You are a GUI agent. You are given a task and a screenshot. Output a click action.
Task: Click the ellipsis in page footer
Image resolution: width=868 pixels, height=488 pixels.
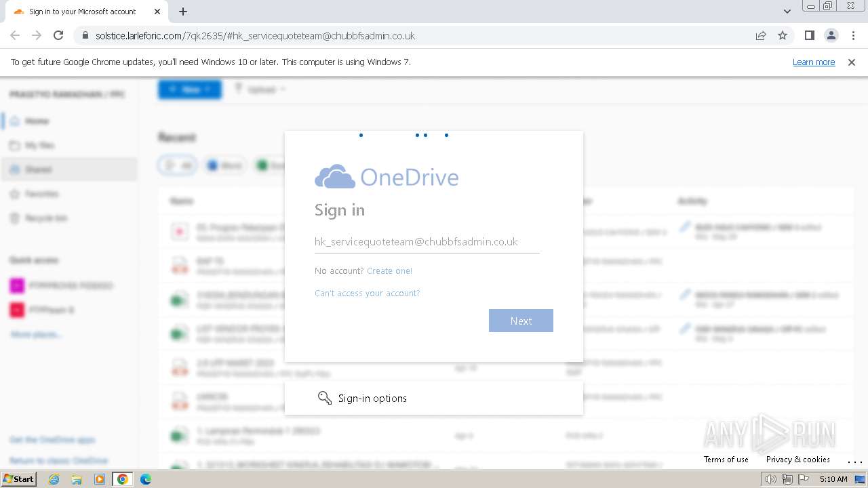click(x=854, y=461)
